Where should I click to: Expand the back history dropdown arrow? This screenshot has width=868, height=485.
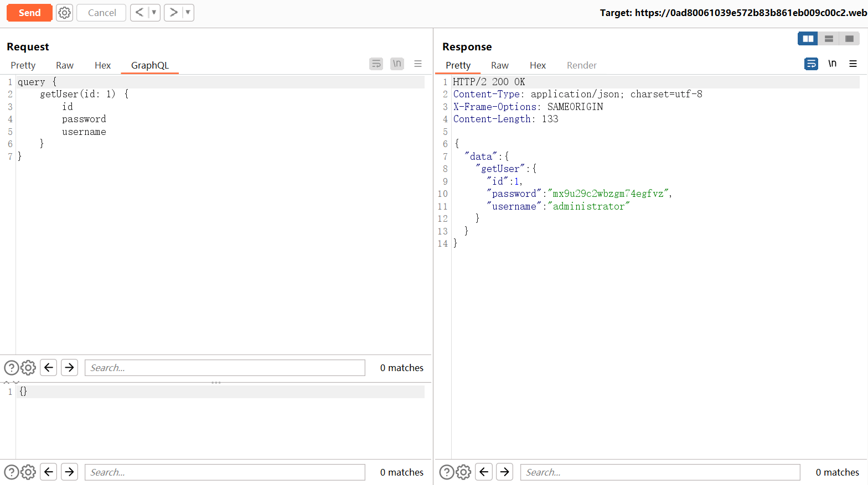click(x=154, y=12)
